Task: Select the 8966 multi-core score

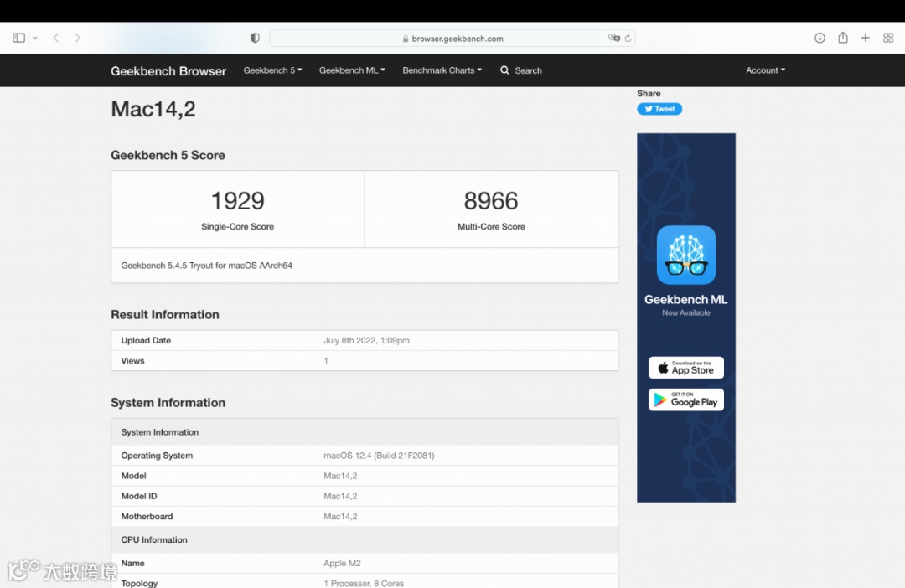Action: [x=491, y=201]
